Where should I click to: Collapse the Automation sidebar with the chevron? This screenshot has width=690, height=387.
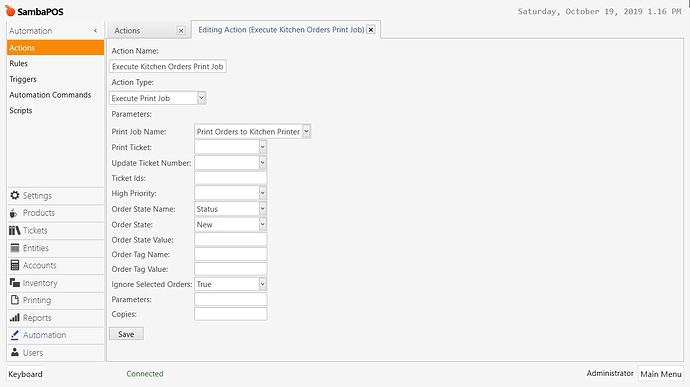point(95,31)
